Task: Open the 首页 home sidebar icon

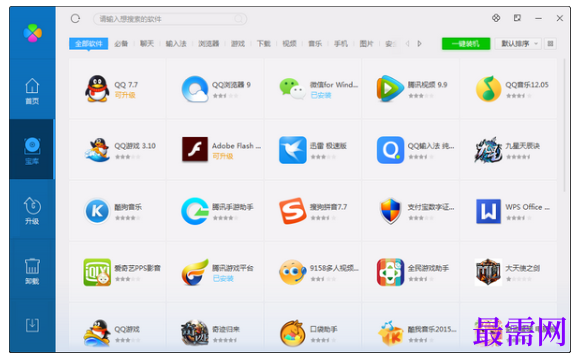Action: (x=32, y=91)
